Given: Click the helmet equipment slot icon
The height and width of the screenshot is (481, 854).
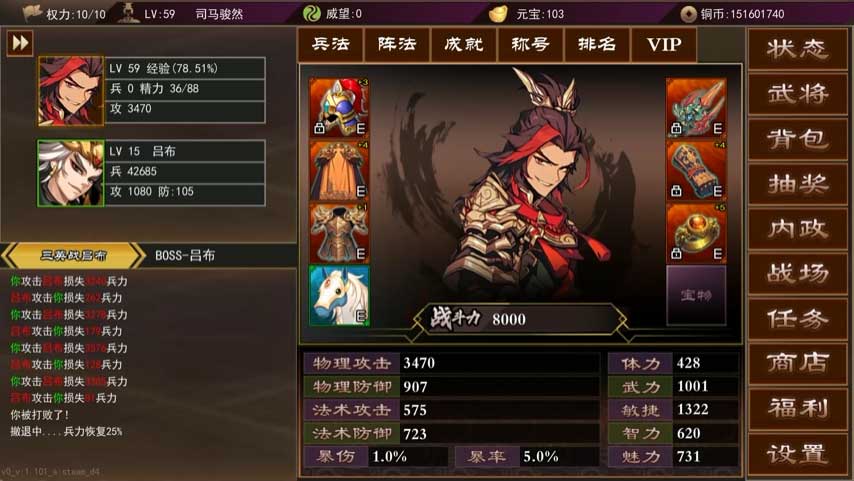Looking at the screenshot, I should tap(339, 107).
